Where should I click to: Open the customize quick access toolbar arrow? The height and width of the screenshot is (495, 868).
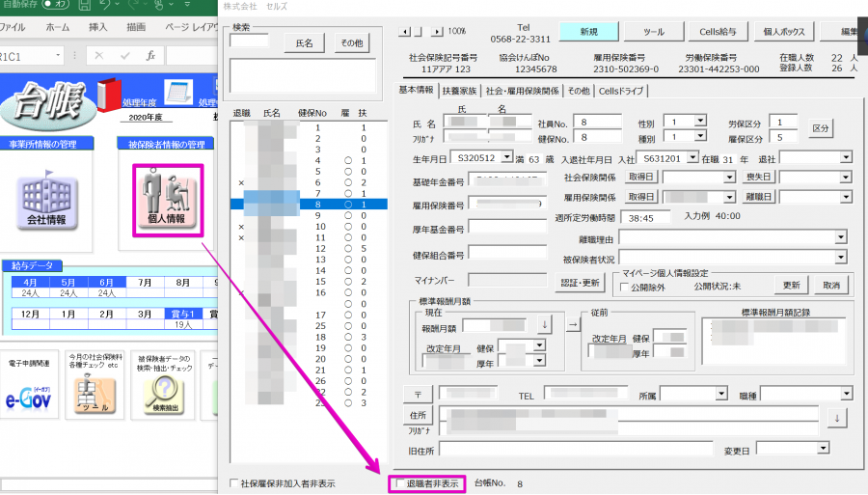(x=187, y=5)
